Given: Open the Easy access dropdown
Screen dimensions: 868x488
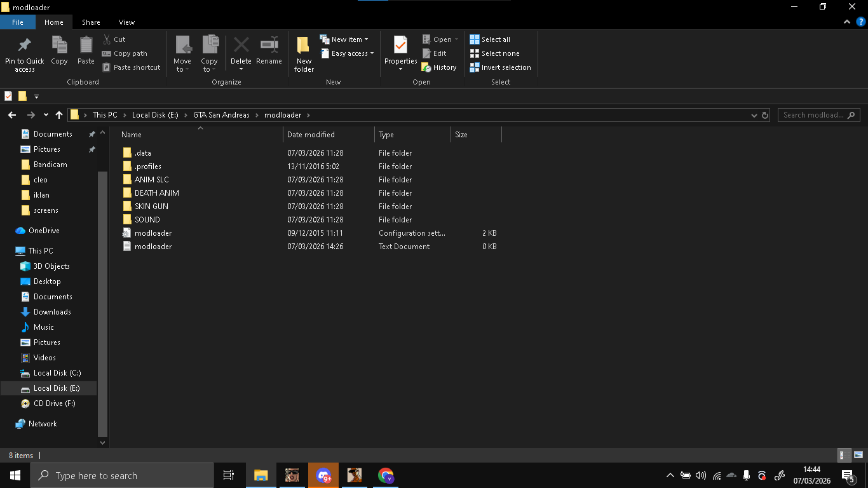Looking at the screenshot, I should 346,53.
